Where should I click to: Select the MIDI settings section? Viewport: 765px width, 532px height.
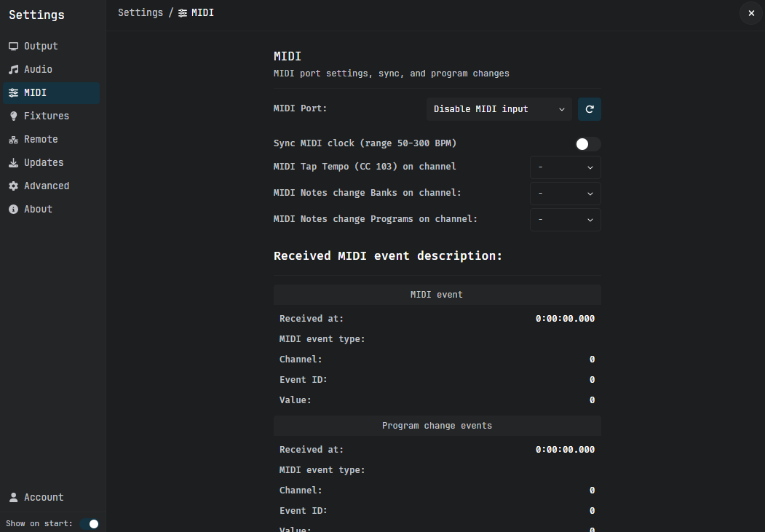pyautogui.click(x=51, y=92)
